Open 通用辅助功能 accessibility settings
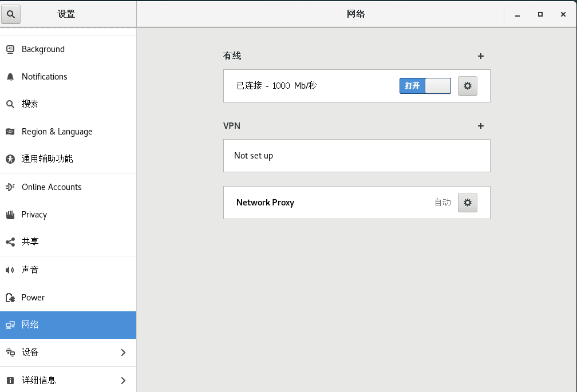 point(47,159)
